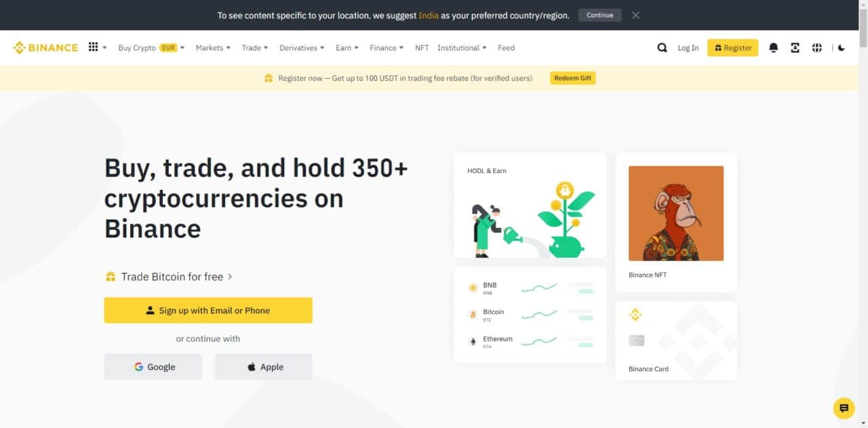Expand the Institutional dropdown menu
The width and height of the screenshot is (868, 428).
[x=462, y=47]
